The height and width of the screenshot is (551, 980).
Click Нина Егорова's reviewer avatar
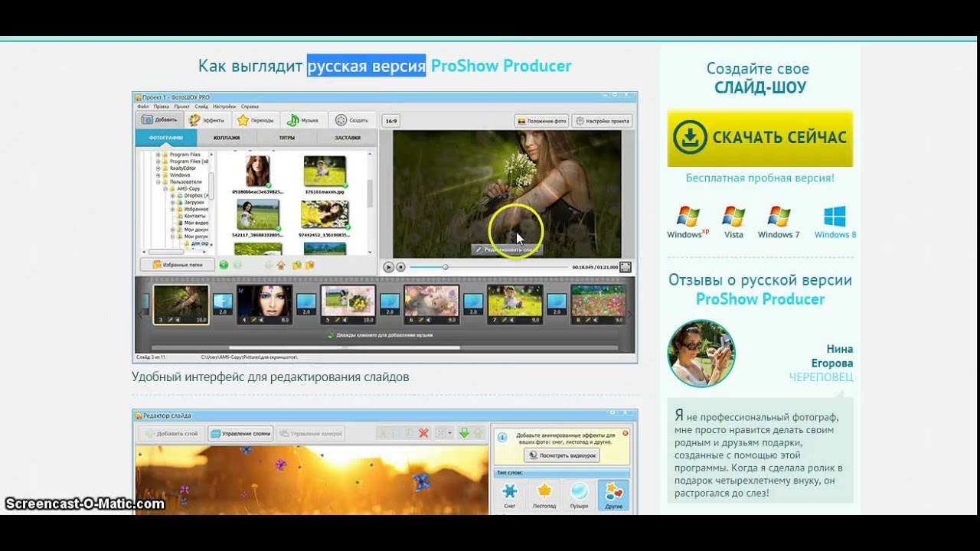701,353
